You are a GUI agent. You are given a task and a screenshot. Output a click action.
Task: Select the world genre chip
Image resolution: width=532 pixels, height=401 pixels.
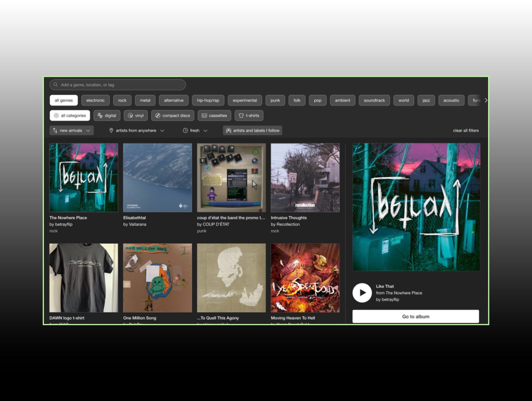(404, 100)
